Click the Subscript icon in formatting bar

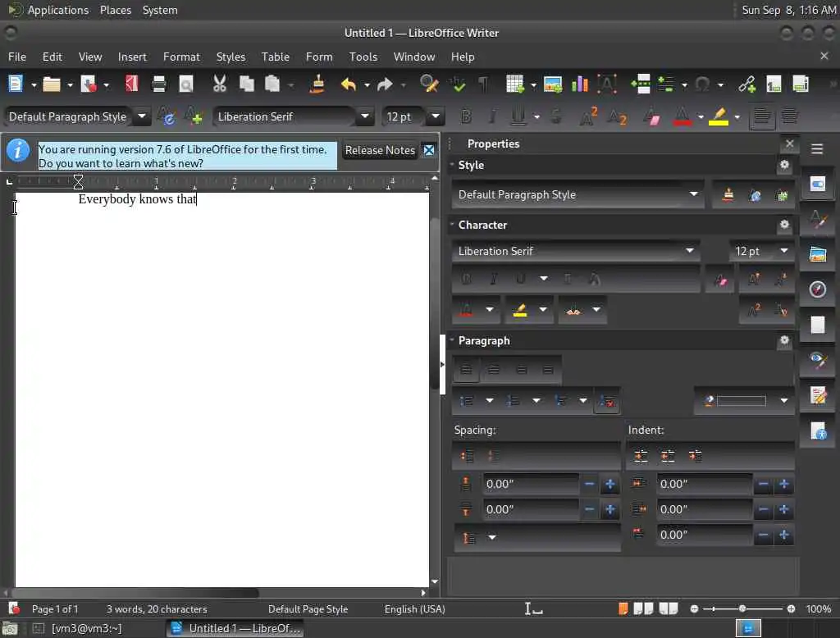[617, 116]
